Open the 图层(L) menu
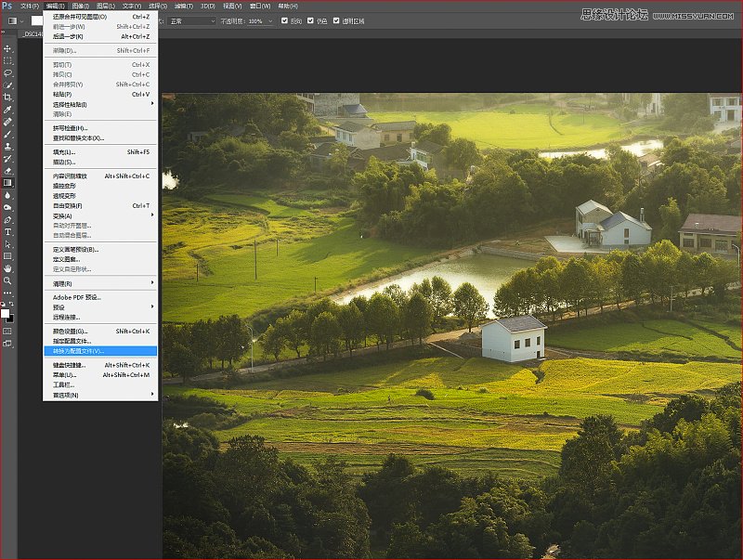 point(106,7)
